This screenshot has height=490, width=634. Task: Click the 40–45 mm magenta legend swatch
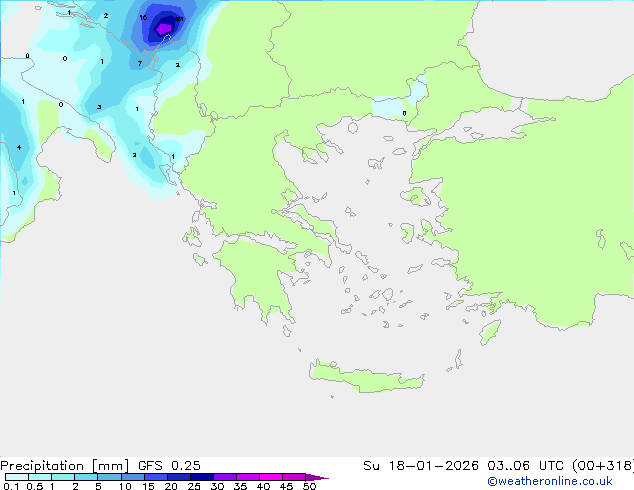tap(271, 477)
